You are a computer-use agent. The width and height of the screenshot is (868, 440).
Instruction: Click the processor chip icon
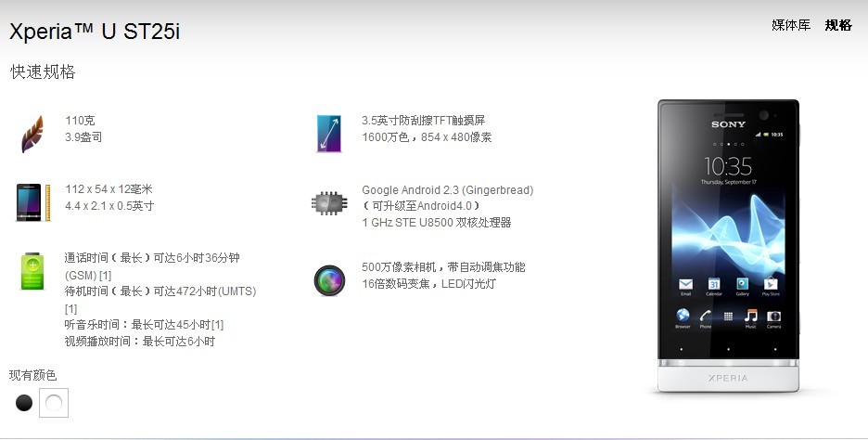[x=329, y=203]
